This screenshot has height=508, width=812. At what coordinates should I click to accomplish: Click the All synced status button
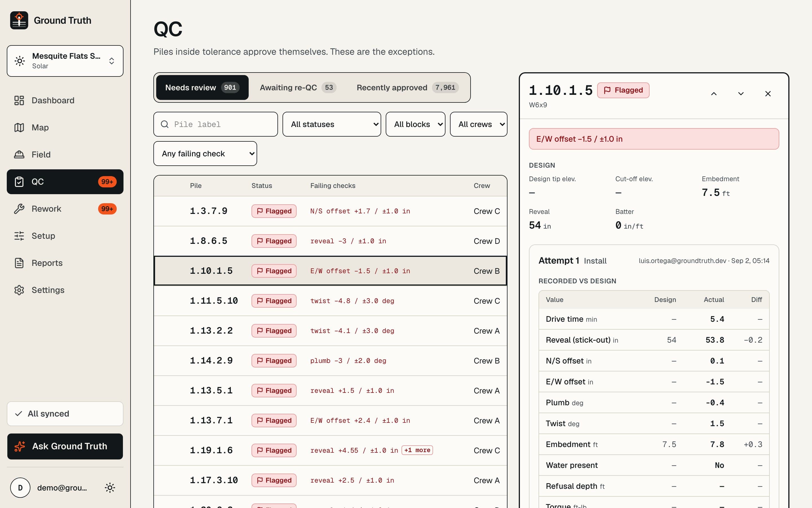click(65, 413)
